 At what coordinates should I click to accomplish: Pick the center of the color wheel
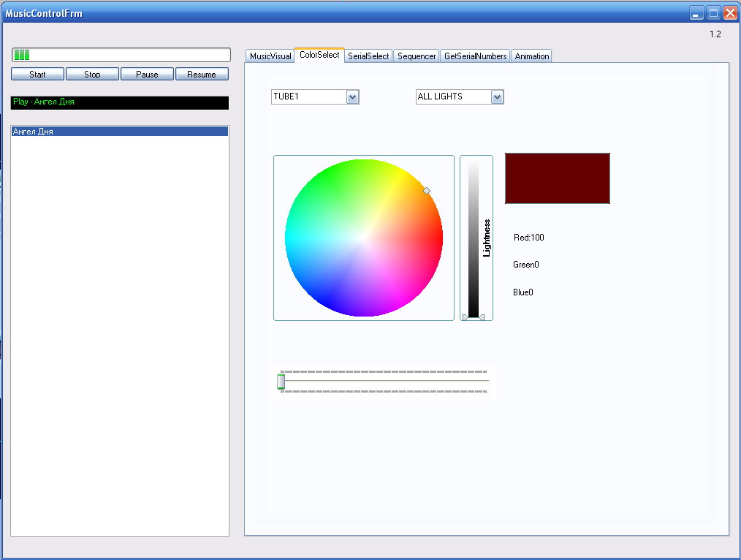[364, 238]
